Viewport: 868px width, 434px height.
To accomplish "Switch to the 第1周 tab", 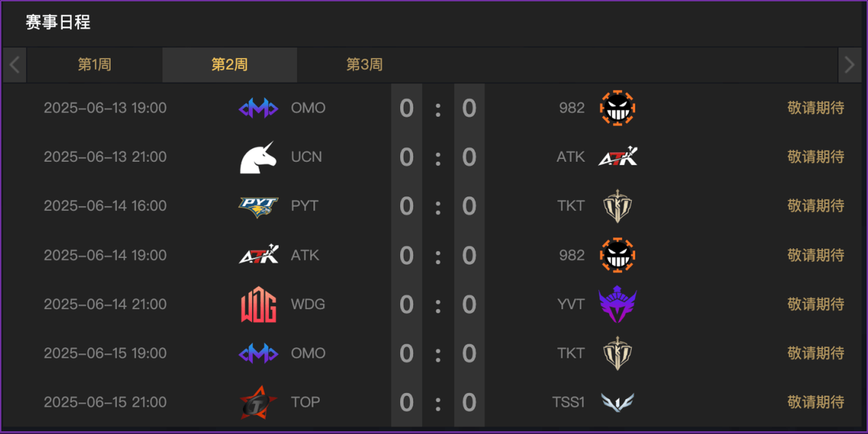I will [x=94, y=65].
